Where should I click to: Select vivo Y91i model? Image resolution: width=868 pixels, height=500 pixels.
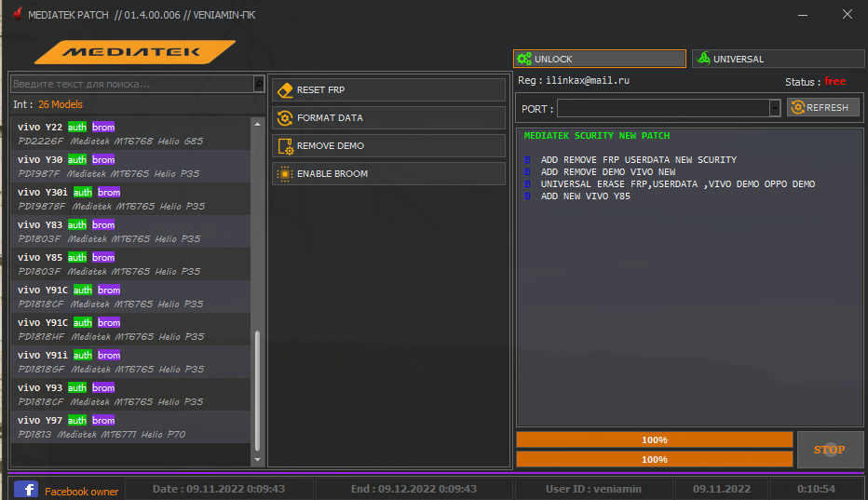coord(130,362)
